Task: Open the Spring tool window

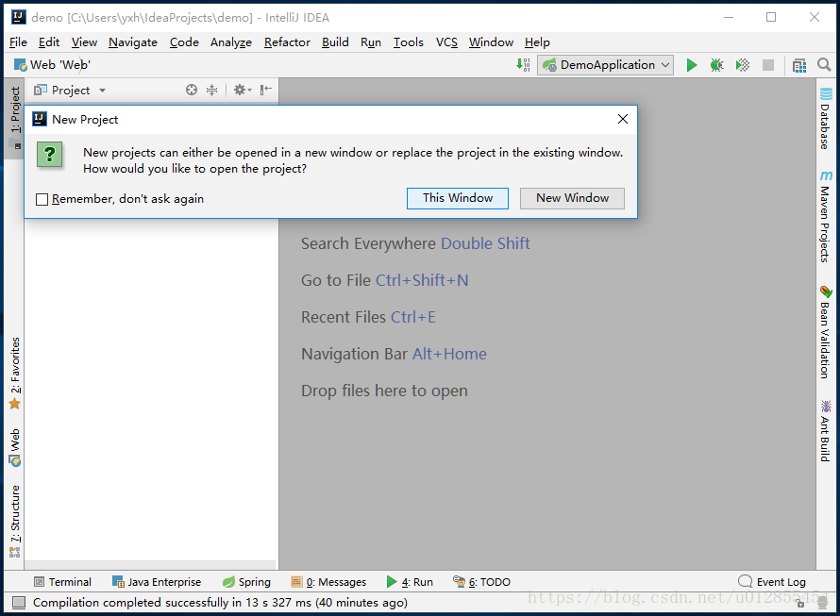Action: point(246,582)
